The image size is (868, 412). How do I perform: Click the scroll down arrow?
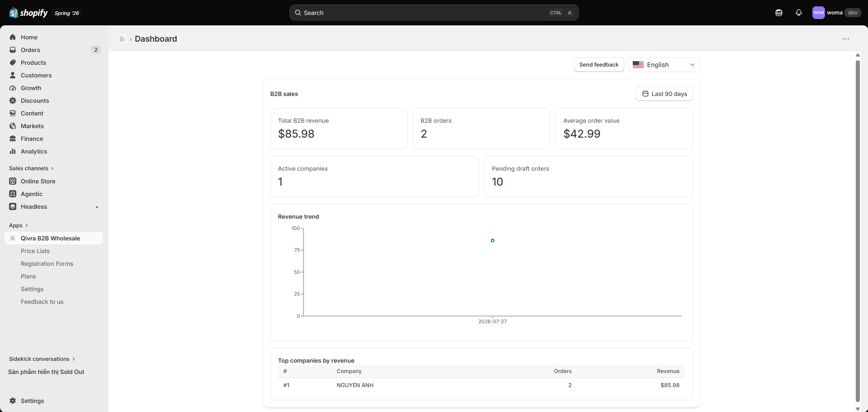point(858,409)
